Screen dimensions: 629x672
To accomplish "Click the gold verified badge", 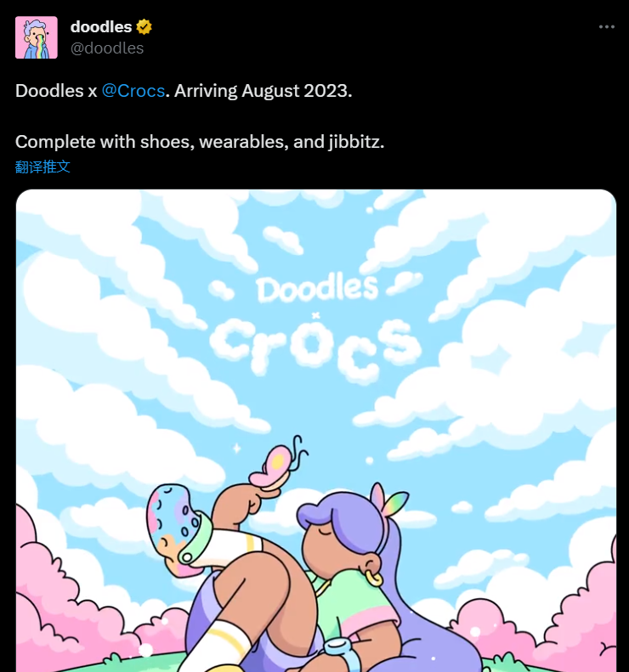I will [144, 27].
